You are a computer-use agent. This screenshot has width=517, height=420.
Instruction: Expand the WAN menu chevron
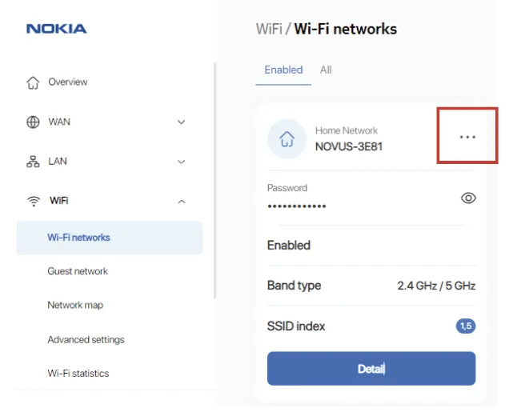[181, 122]
